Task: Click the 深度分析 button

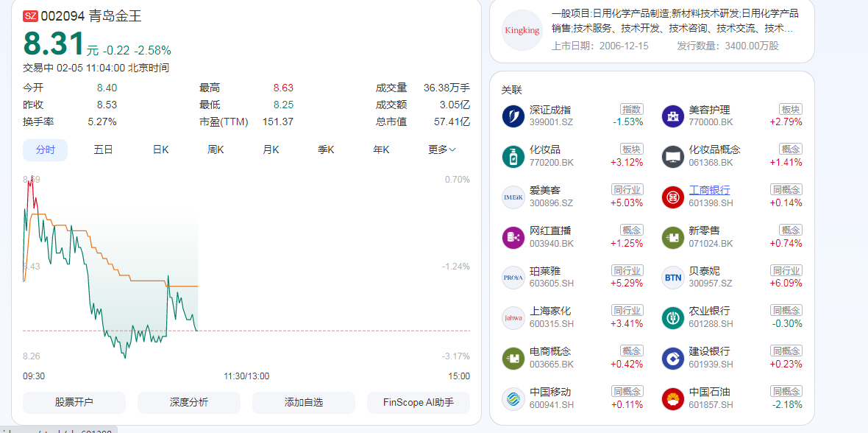Action: [x=189, y=403]
